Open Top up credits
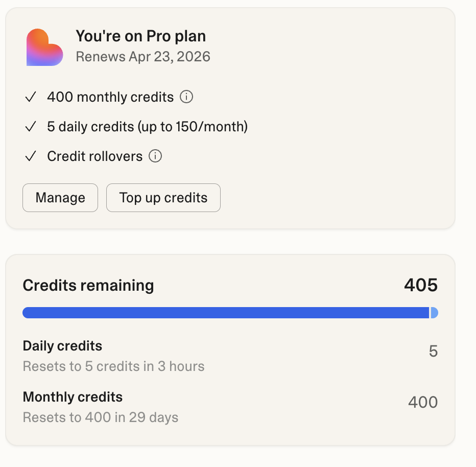This screenshot has height=467, width=476. tap(163, 198)
